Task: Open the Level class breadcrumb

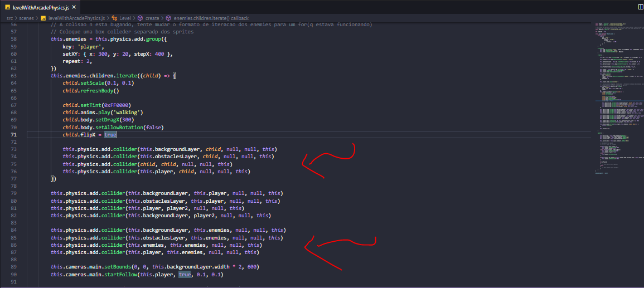Action: (x=125, y=18)
